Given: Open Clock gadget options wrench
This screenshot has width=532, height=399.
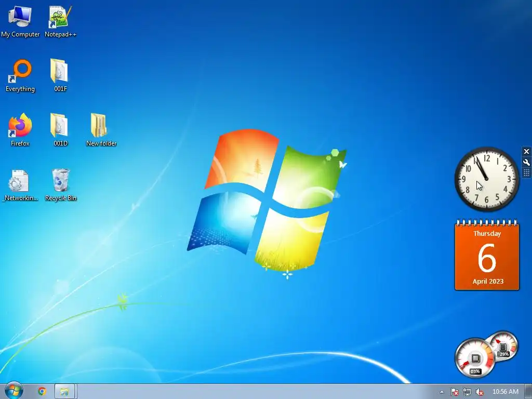Looking at the screenshot, I should click(x=526, y=162).
